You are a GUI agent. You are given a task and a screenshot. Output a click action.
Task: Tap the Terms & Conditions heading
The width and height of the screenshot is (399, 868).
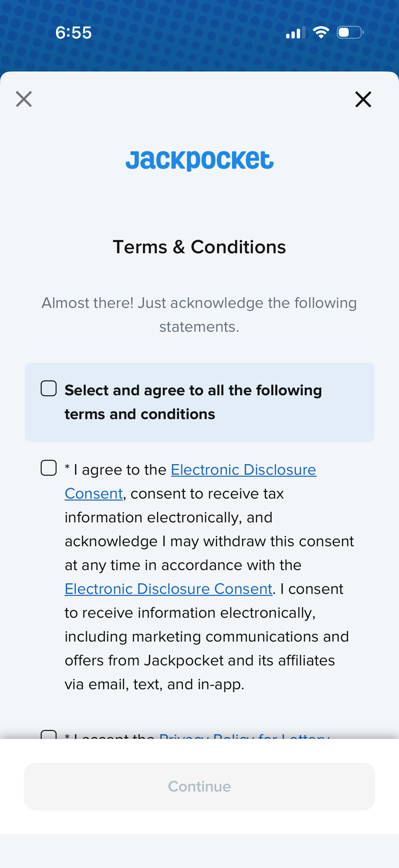(x=199, y=247)
